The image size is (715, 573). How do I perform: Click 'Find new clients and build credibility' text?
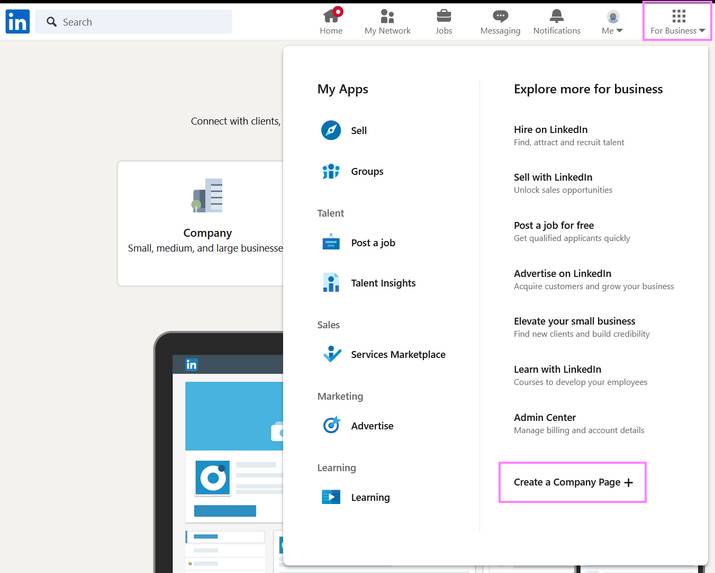[581, 334]
